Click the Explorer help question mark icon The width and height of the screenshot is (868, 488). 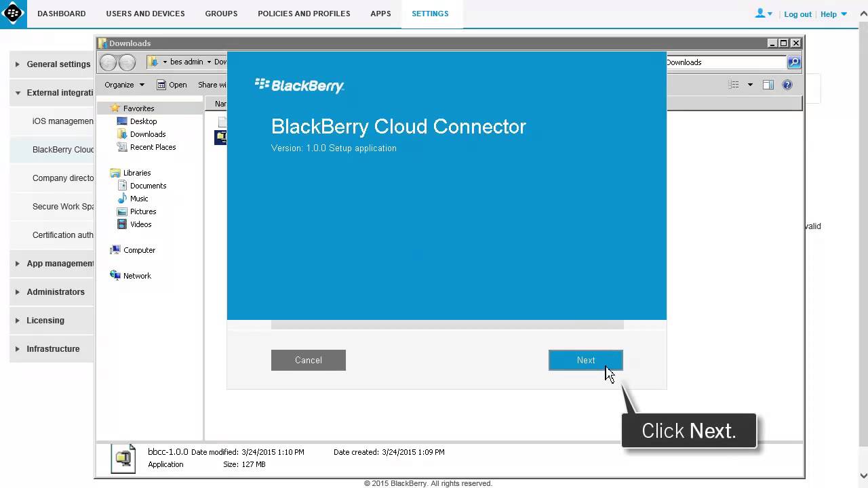point(787,85)
